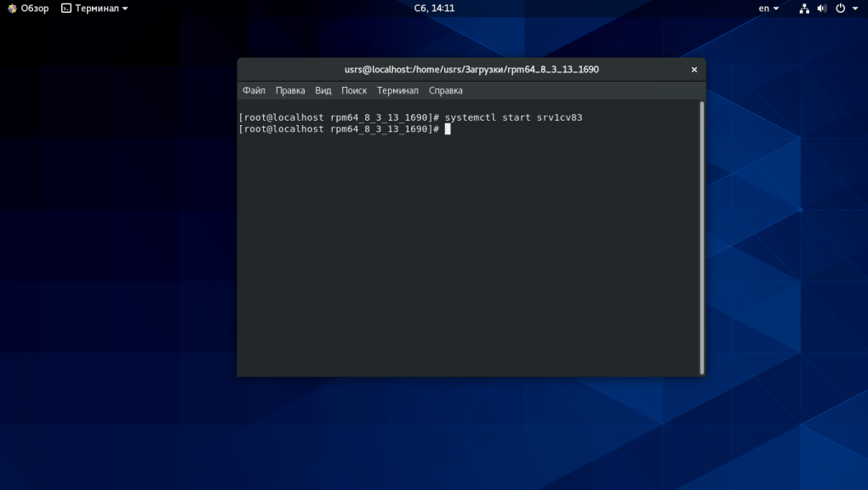This screenshot has height=490, width=868.
Task: Open the Правка menu
Action: [x=290, y=90]
